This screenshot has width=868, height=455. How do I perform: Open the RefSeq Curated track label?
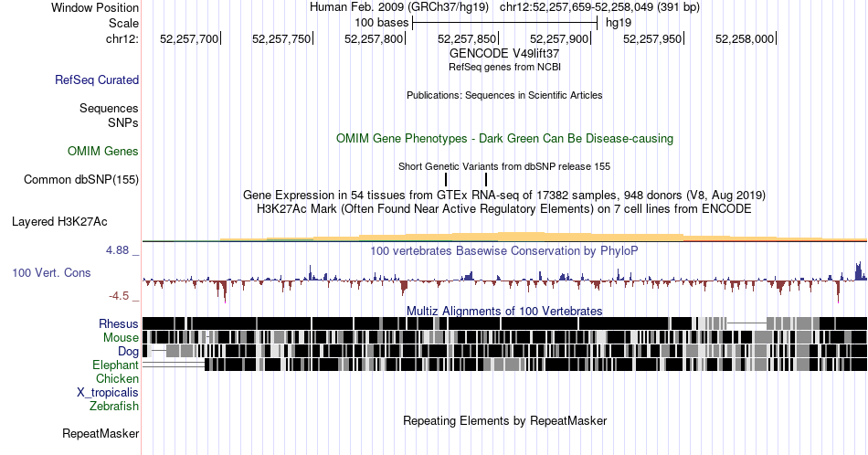click(x=97, y=79)
